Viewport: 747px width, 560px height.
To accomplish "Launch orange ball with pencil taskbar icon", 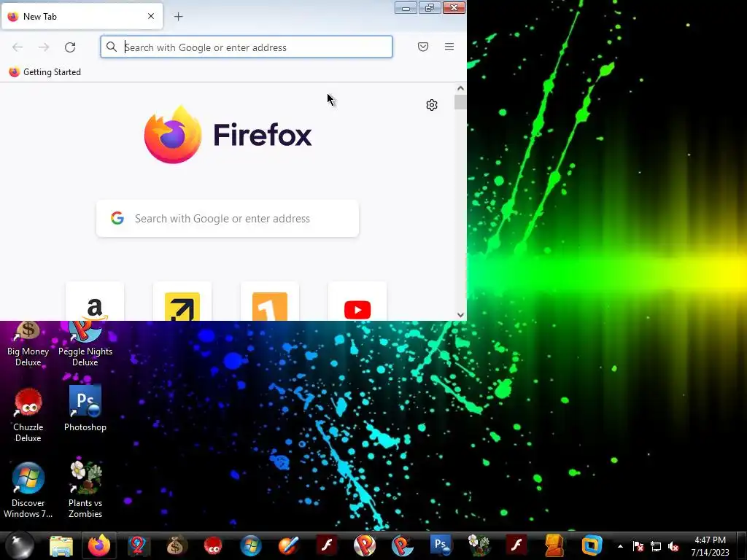I will tap(289, 545).
